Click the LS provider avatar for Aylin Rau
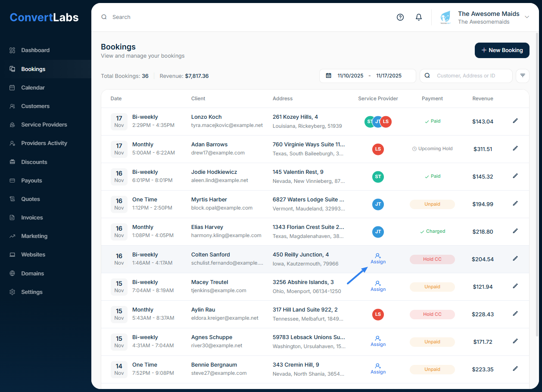 pyautogui.click(x=378, y=315)
